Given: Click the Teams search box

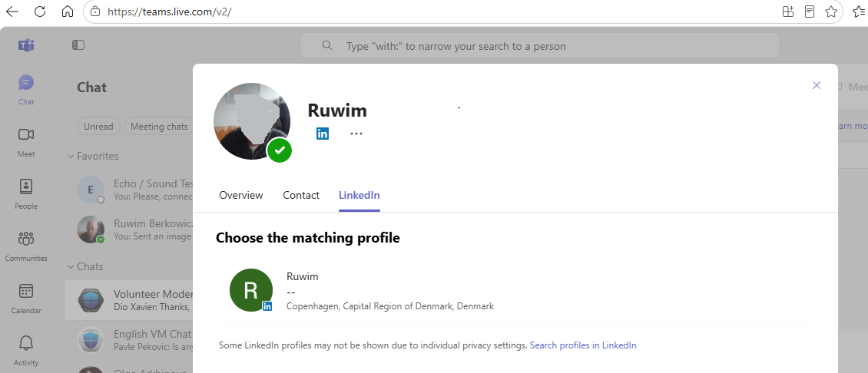Looking at the screenshot, I should coord(539,45).
